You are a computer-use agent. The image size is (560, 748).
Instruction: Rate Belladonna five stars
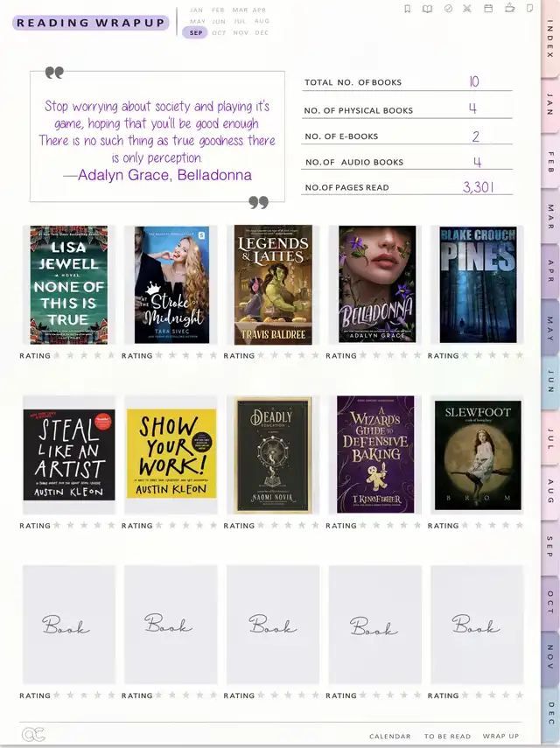tap(416, 355)
